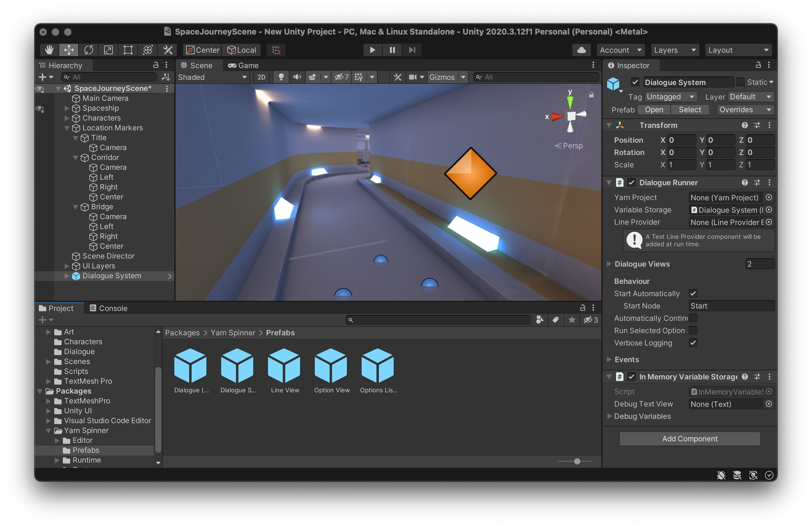Select the Rotate tool
812x527 pixels.
pyautogui.click(x=88, y=50)
